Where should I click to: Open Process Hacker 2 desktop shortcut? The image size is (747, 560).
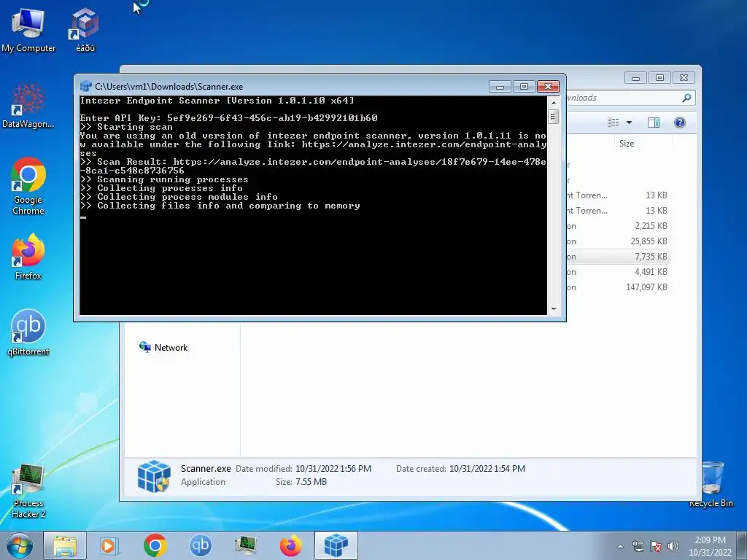tap(28, 491)
